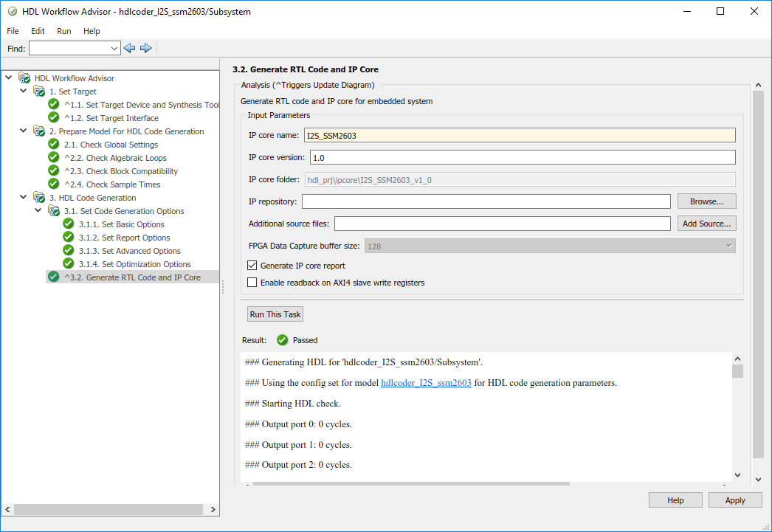Image resolution: width=772 pixels, height=532 pixels.
Task: Uncheck Generate IP core report checkbox
Action: [x=252, y=266]
